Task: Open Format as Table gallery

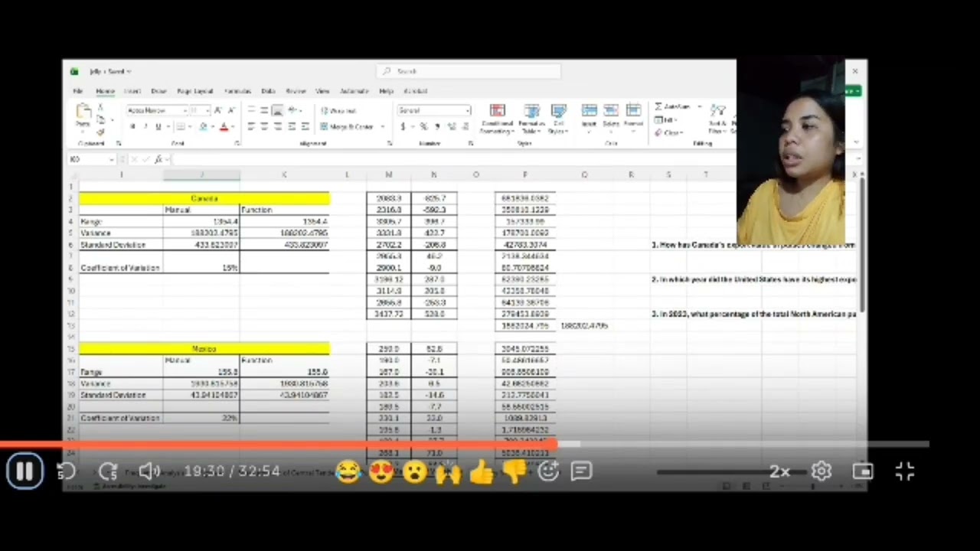Action: click(x=531, y=119)
